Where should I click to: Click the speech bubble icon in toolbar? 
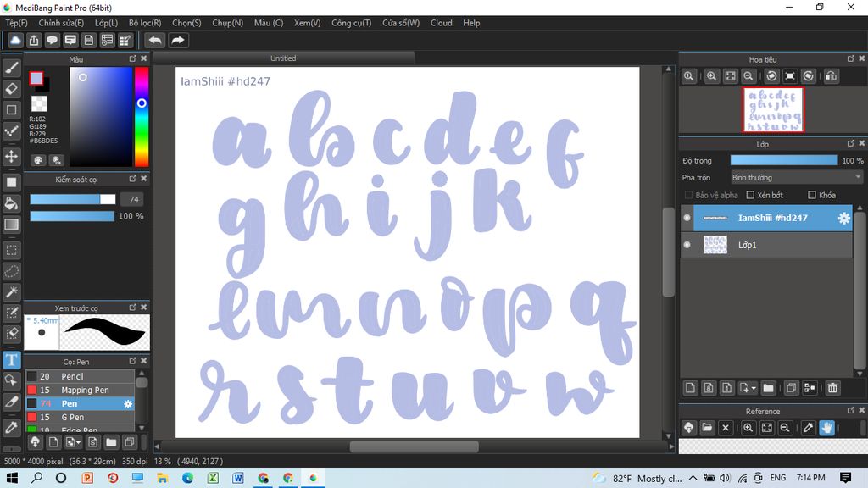coord(53,41)
